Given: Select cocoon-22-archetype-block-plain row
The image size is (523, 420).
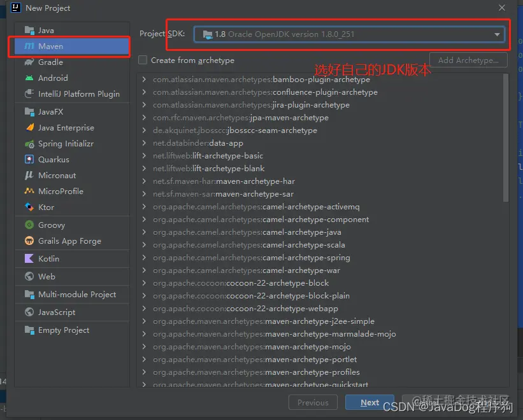Looking at the screenshot, I should pos(320,296).
